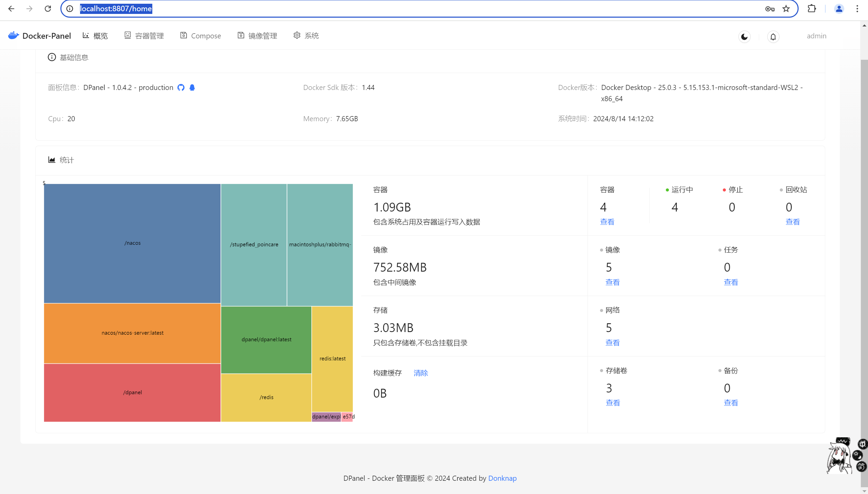Viewport: 868px width, 494px height.
Task: Select the /nacos blue treemap block
Action: click(132, 243)
